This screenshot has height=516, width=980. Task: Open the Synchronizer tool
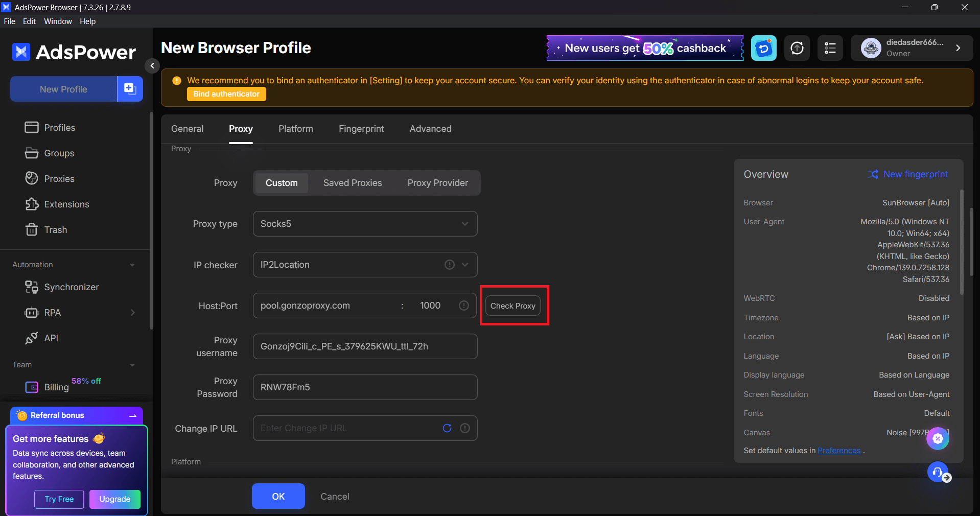62,287
